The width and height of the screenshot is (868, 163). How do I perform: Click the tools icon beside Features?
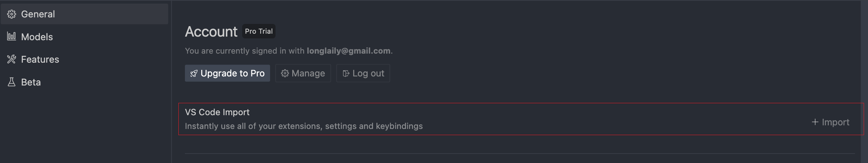(x=12, y=59)
